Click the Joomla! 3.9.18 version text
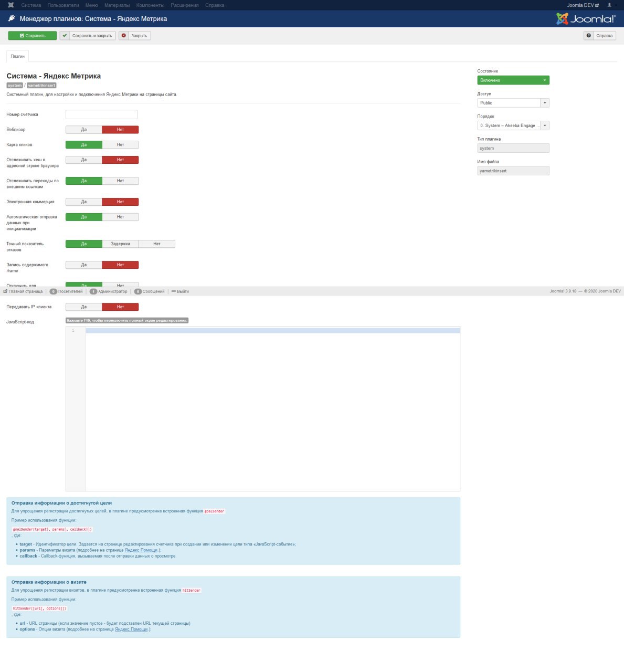 click(563, 291)
